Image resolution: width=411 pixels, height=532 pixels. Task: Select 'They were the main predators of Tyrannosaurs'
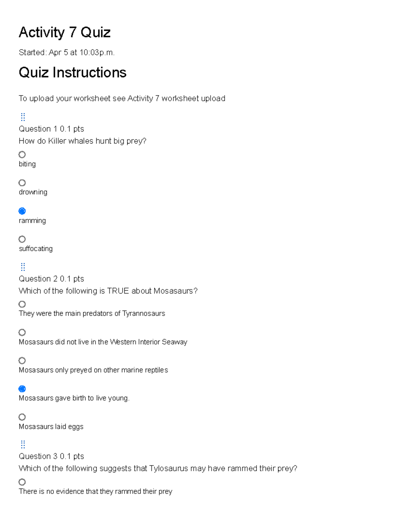22,304
